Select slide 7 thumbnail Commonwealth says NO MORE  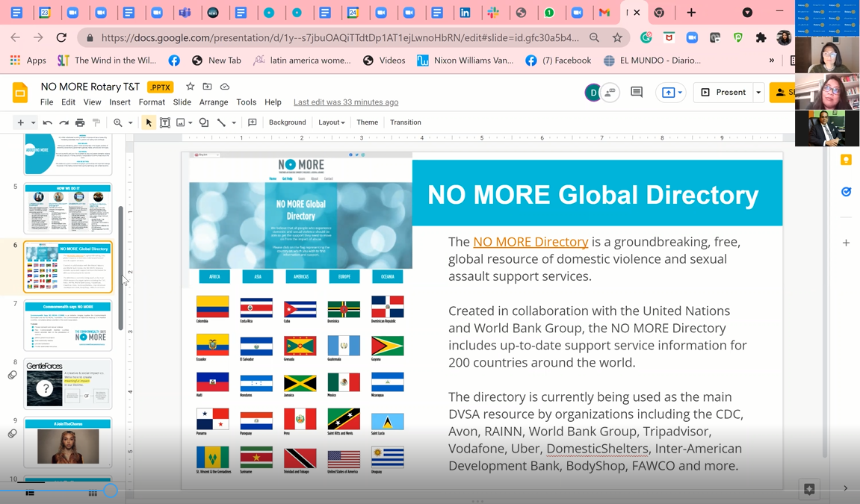(68, 326)
